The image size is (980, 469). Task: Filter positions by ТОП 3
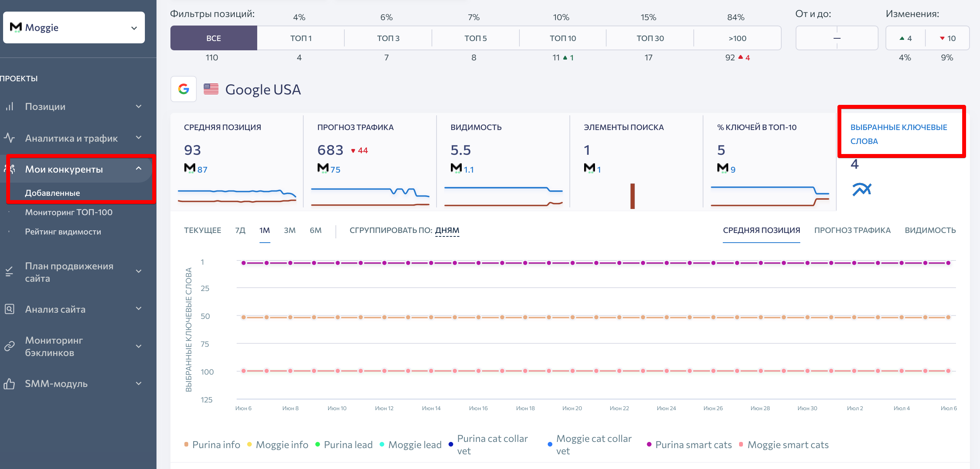point(388,38)
